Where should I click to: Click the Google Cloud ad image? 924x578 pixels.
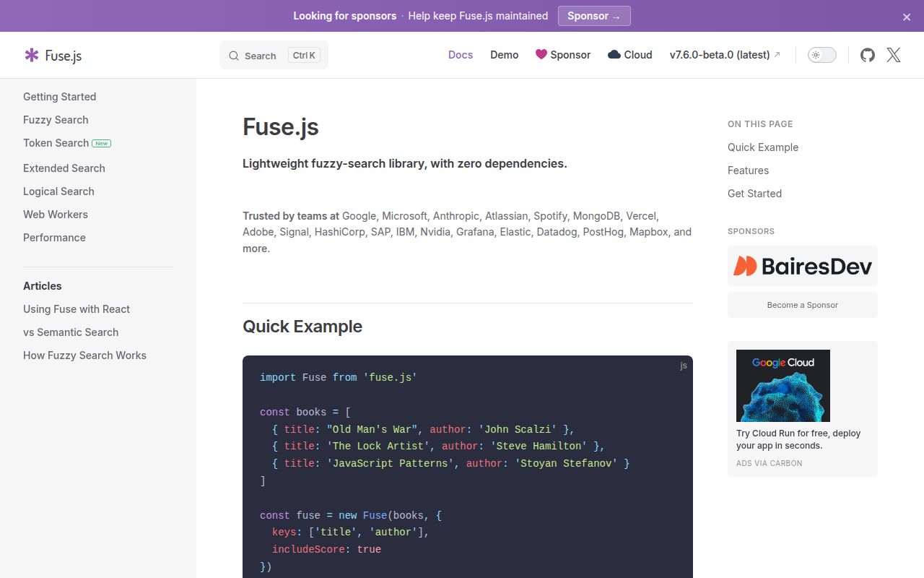(x=783, y=386)
